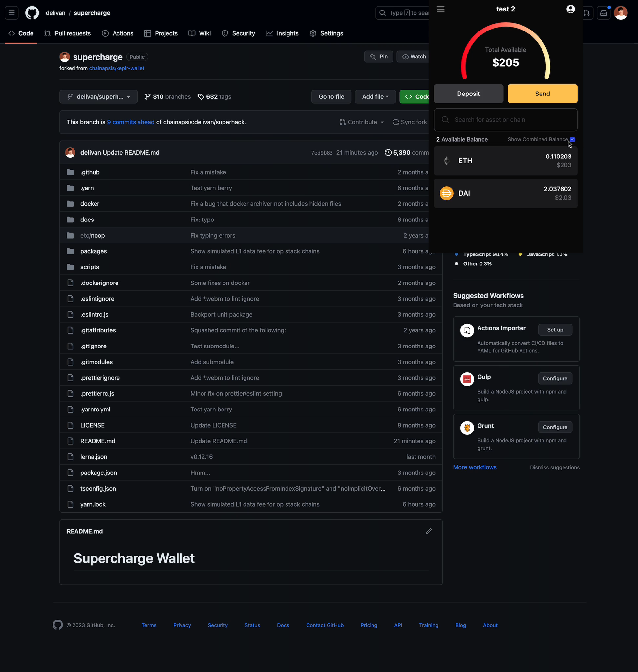
Task: Click Dismiss suggestions
Action: tap(555, 468)
